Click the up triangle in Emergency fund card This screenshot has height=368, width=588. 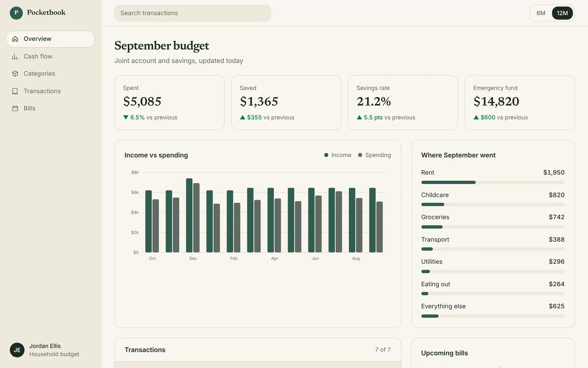click(x=476, y=117)
